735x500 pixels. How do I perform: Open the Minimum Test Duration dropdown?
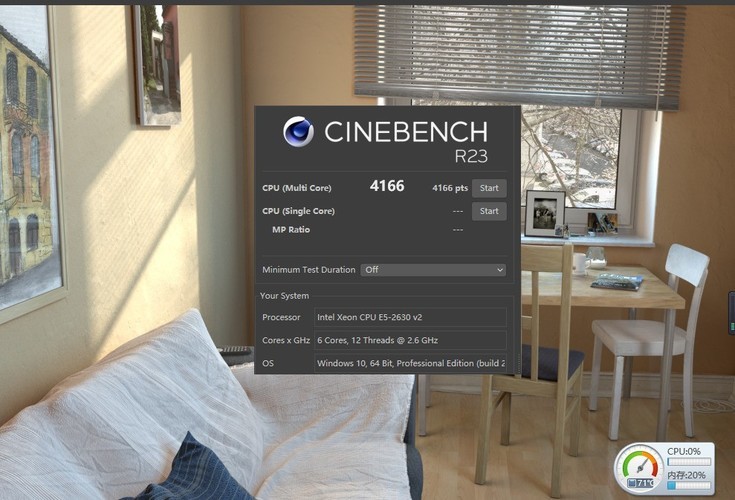(433, 270)
